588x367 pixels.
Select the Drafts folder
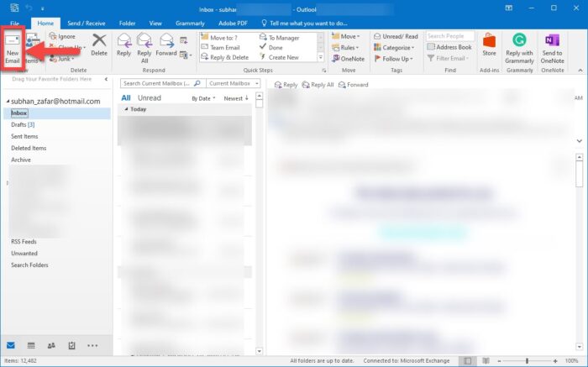[23, 125]
